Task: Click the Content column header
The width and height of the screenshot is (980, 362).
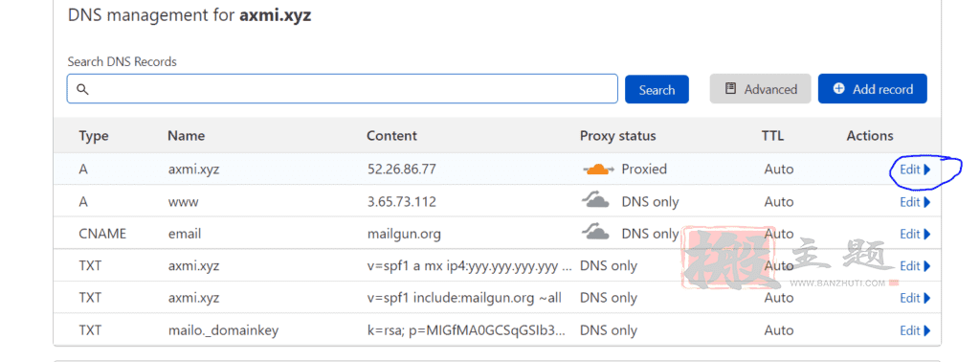Action: click(391, 136)
